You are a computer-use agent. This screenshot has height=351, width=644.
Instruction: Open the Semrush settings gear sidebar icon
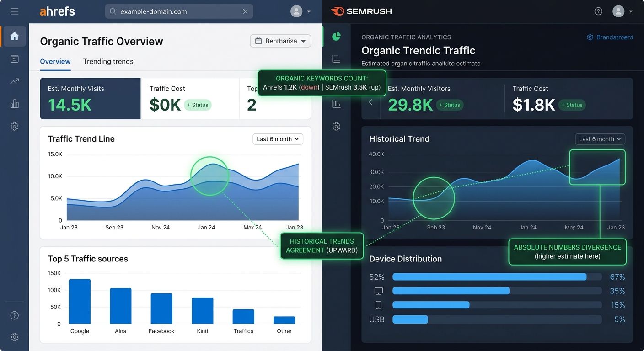tap(336, 127)
